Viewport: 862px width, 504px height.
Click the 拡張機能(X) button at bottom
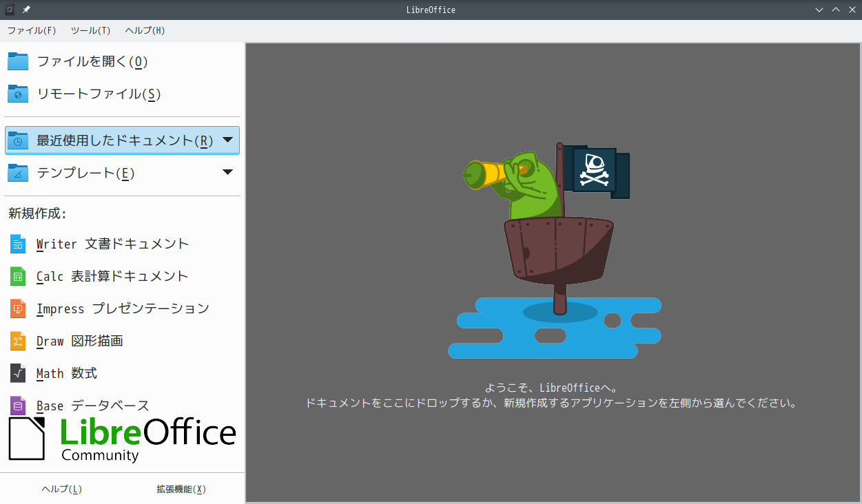tap(181, 489)
